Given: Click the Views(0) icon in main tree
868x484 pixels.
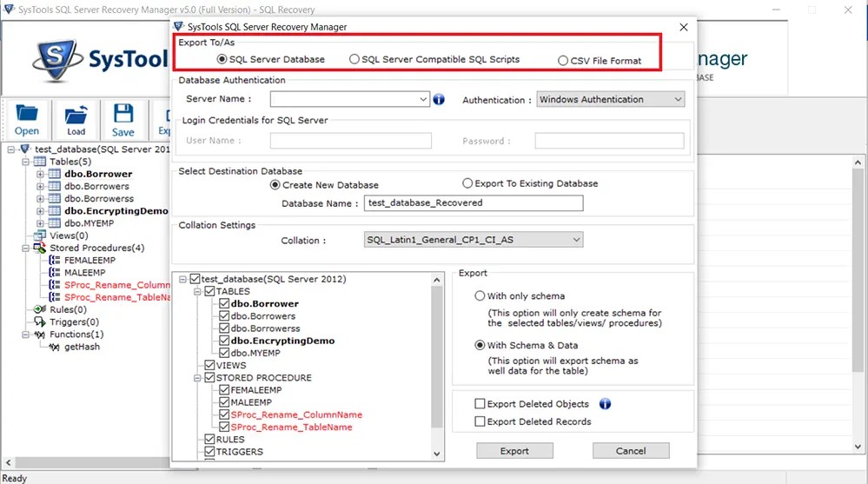Looking at the screenshot, I should [40, 235].
